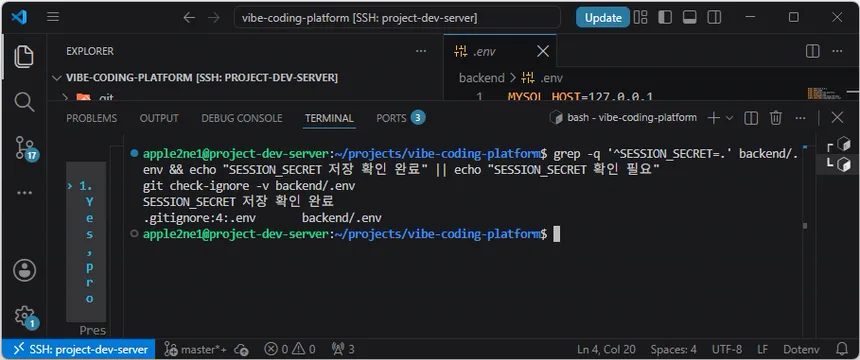
Task: Click the editor minimap preview
Action: tap(824, 93)
